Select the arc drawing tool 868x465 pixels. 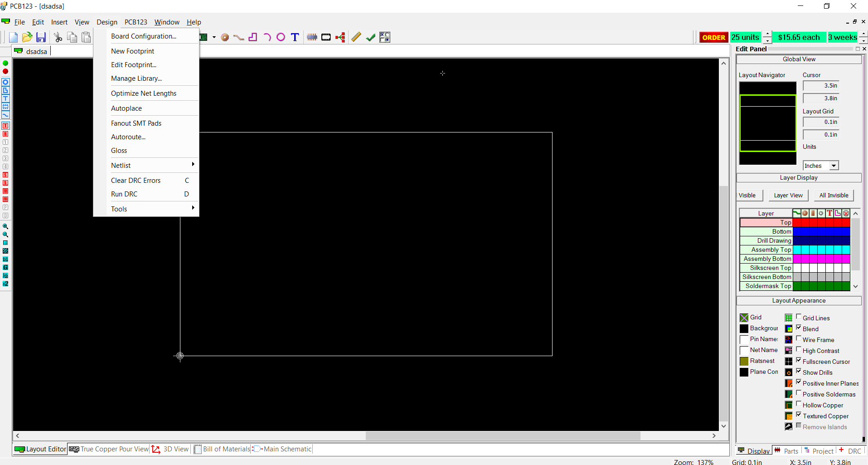[267, 37]
